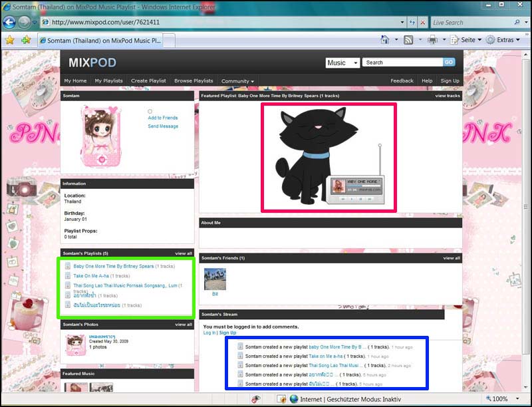
Task: Click the RSS feeds icon
Action: 408,40
